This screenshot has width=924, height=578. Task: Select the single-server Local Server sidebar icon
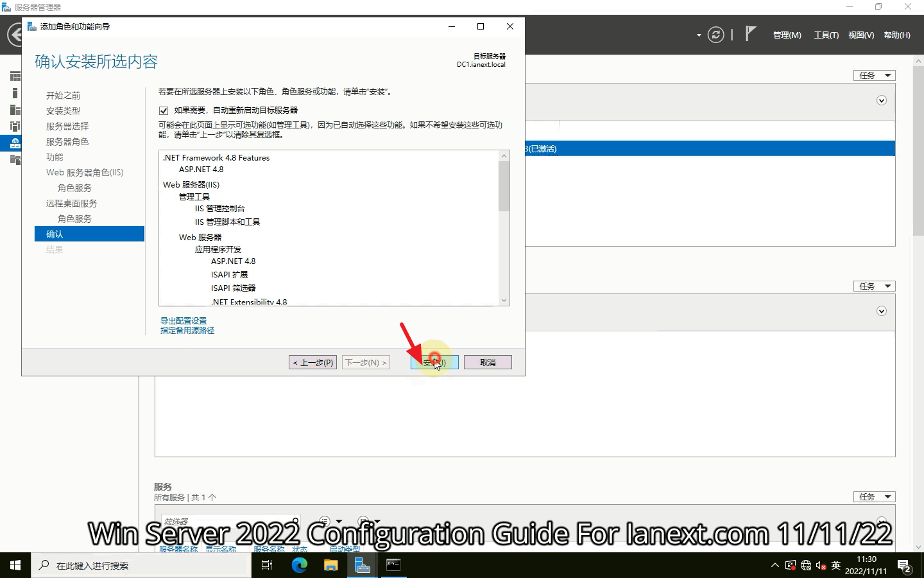(x=15, y=93)
